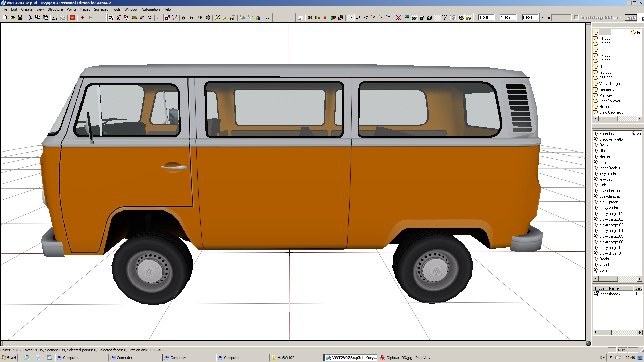Click the normals NORM icon
Image resolution: width=644 pixels, height=362 pixels.
pos(445,18)
